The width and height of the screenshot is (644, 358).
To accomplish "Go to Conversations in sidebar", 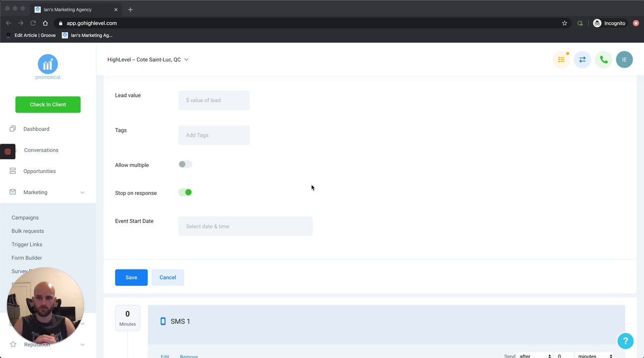I will (41, 150).
